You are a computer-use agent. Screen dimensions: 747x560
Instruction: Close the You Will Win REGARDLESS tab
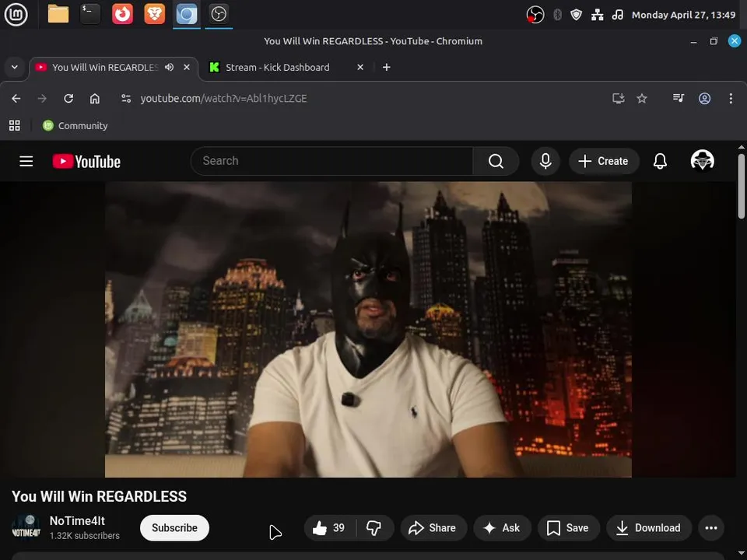tap(187, 67)
